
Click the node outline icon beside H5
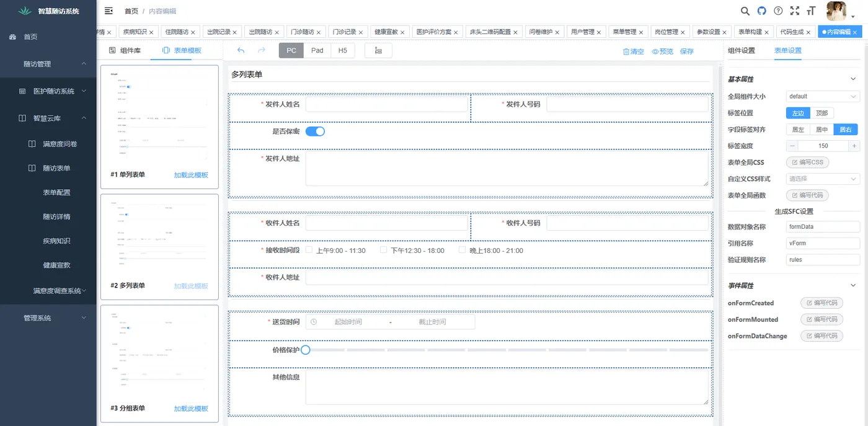378,51
